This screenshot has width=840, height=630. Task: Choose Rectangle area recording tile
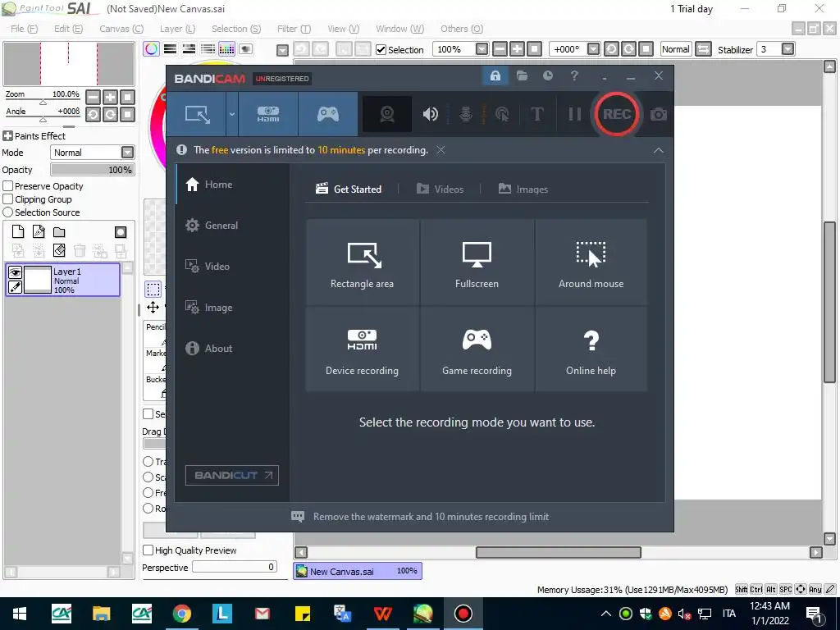pyautogui.click(x=362, y=262)
